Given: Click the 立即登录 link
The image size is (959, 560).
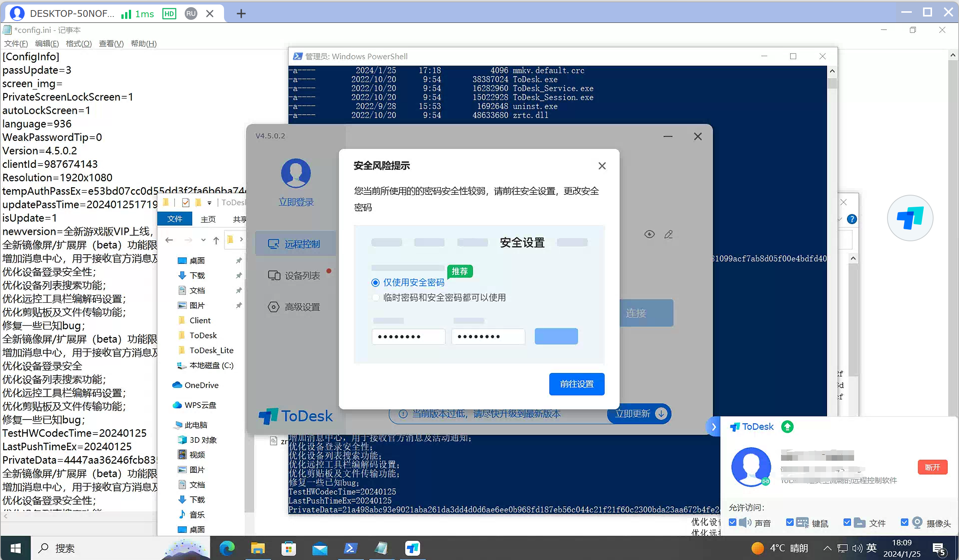Looking at the screenshot, I should (x=296, y=202).
